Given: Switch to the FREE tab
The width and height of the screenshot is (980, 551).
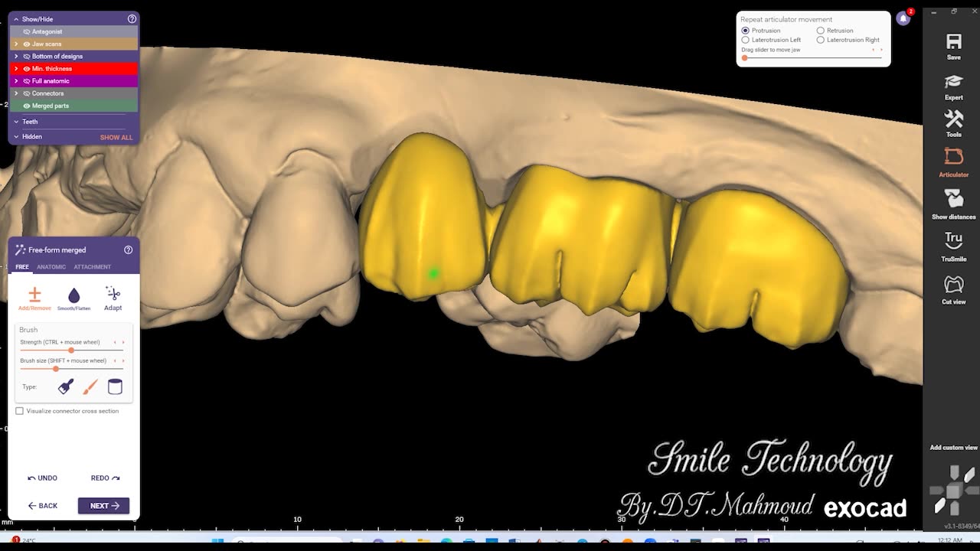Looking at the screenshot, I should pos(22,267).
